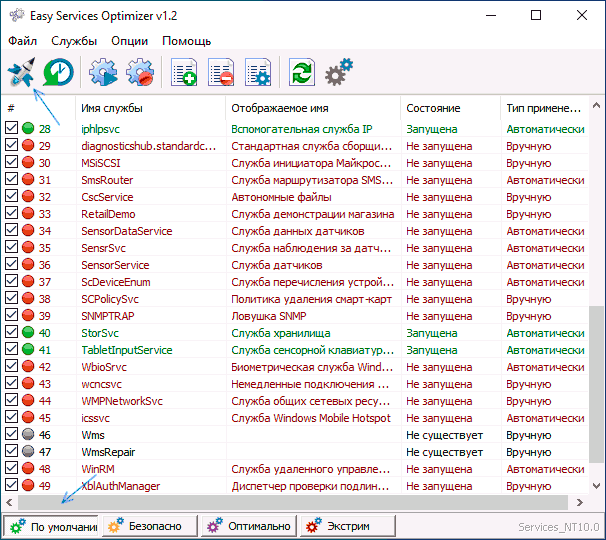
Task: Open the Службы menu
Action: coord(74,41)
